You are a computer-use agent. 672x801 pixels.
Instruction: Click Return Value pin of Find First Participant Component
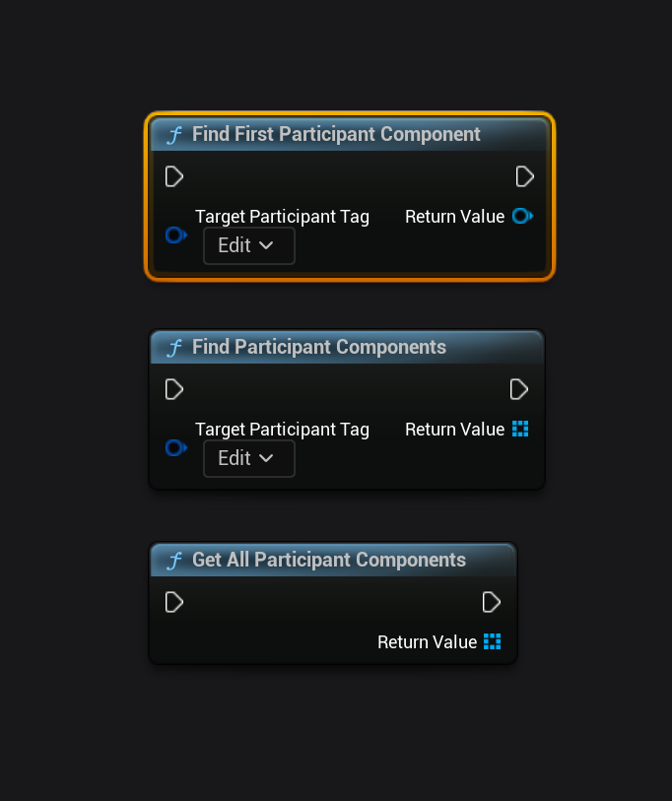(x=522, y=216)
